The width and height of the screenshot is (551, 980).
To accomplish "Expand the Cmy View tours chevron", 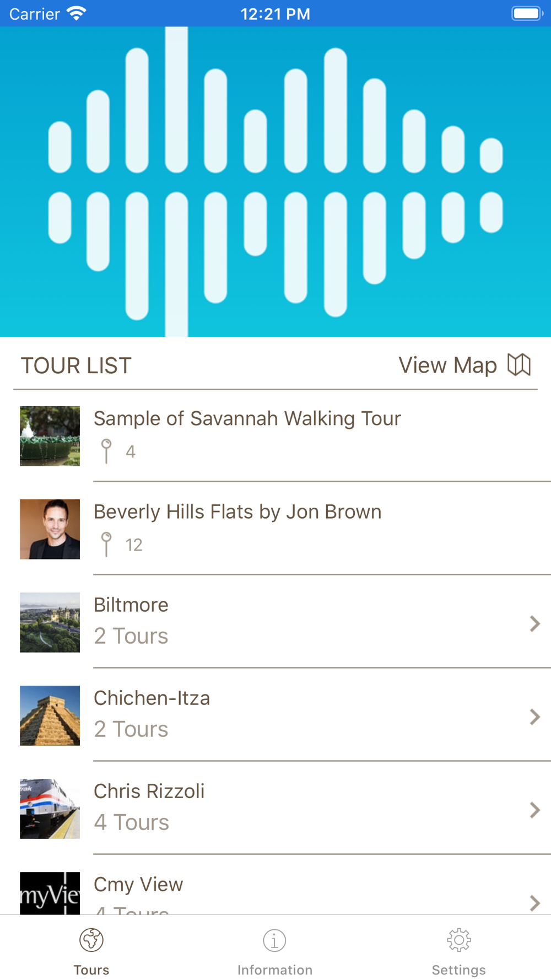I will (x=534, y=902).
